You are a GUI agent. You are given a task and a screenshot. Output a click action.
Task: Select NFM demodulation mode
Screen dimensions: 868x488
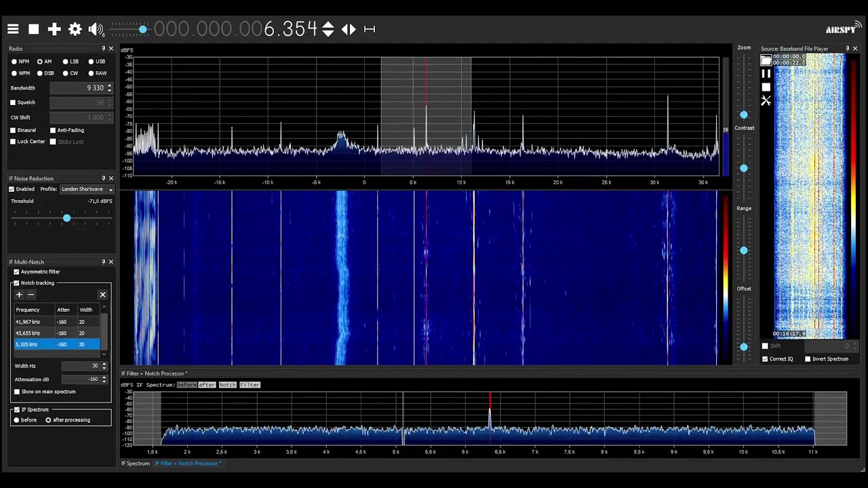(x=14, y=62)
